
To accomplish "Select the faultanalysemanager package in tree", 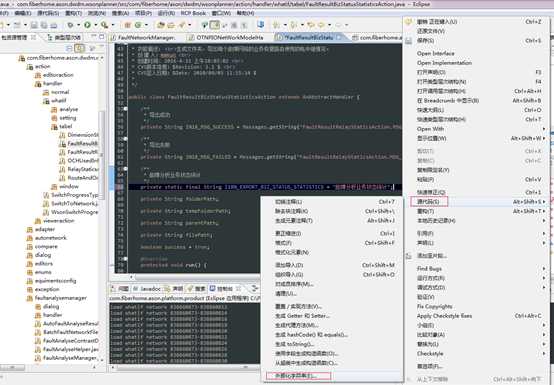I will (57, 298).
